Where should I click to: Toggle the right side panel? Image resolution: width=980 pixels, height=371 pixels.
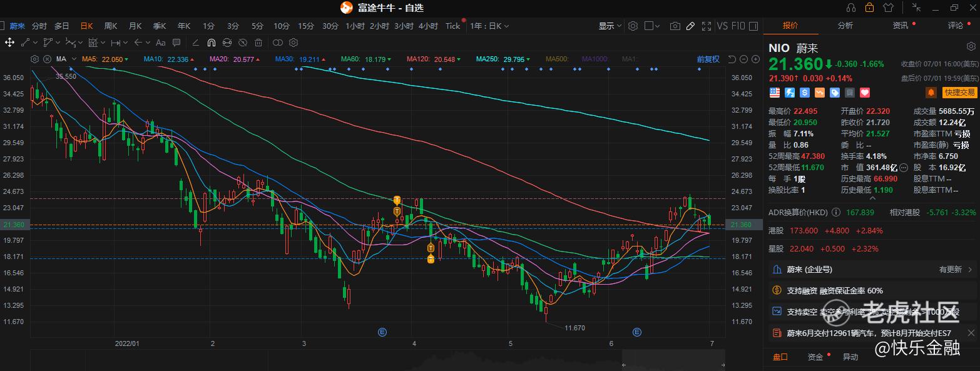(x=753, y=26)
